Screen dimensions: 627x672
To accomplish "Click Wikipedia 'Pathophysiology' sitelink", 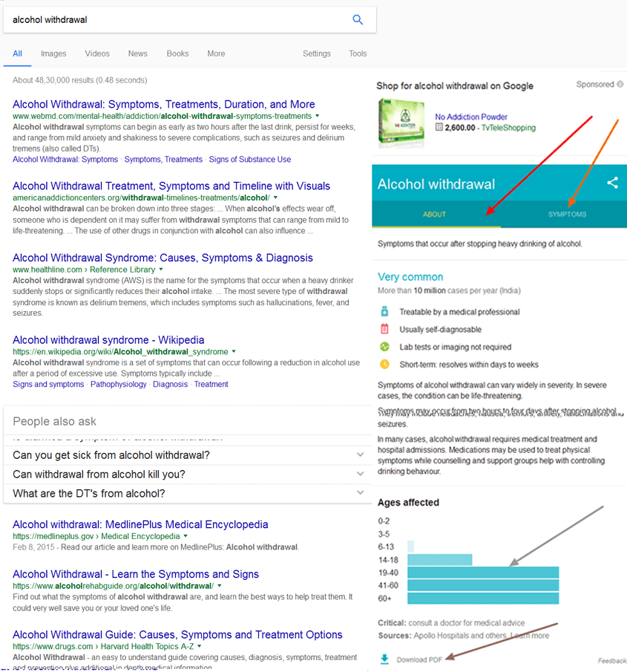I will click(119, 385).
